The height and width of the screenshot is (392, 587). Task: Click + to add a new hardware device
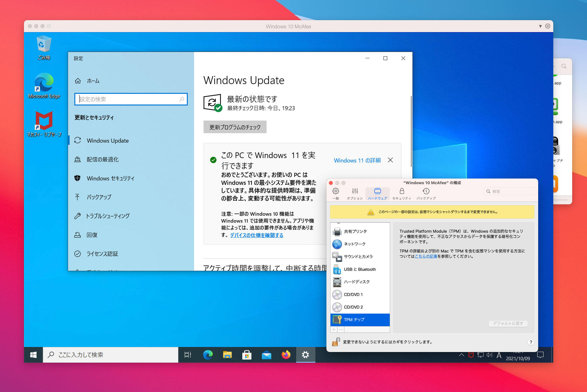pyautogui.click(x=334, y=329)
